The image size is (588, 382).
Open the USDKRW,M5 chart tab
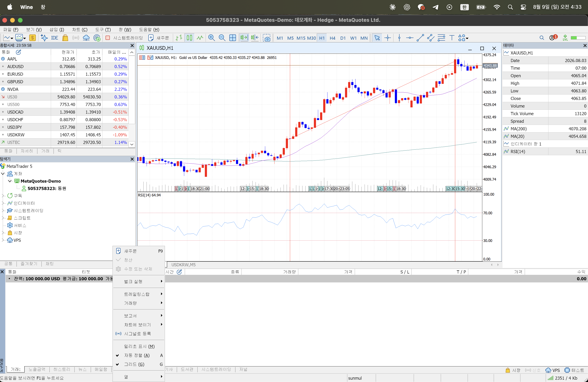tap(184, 265)
